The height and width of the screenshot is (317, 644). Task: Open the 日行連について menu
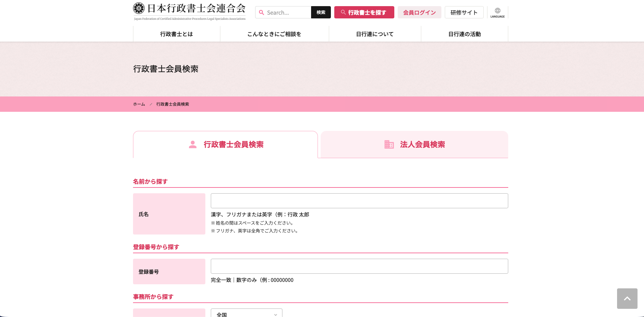point(375,34)
